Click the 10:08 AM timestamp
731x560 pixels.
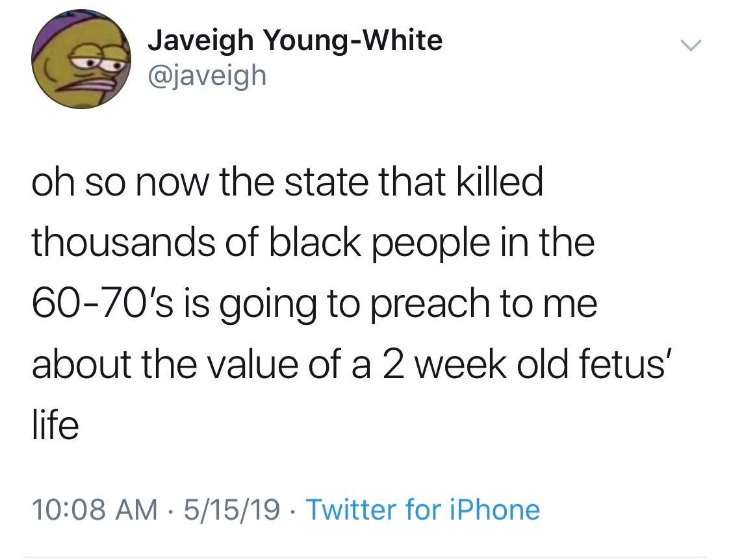[94, 509]
